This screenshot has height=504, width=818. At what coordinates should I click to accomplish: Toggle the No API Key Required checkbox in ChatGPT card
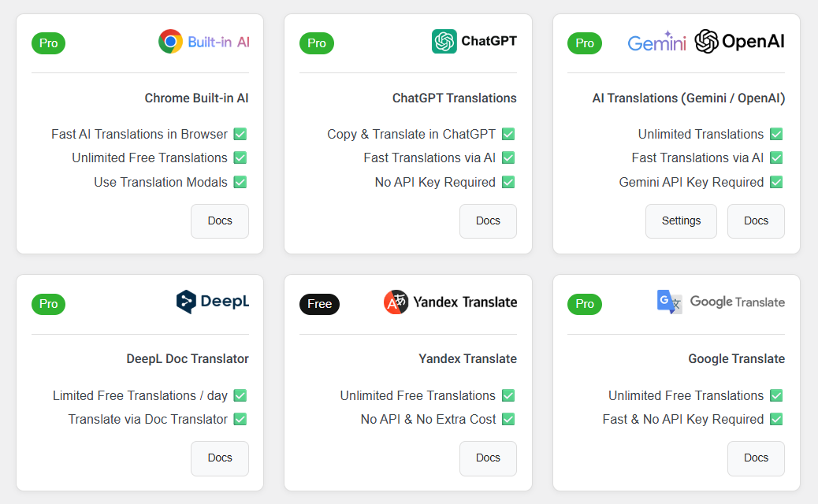[508, 182]
